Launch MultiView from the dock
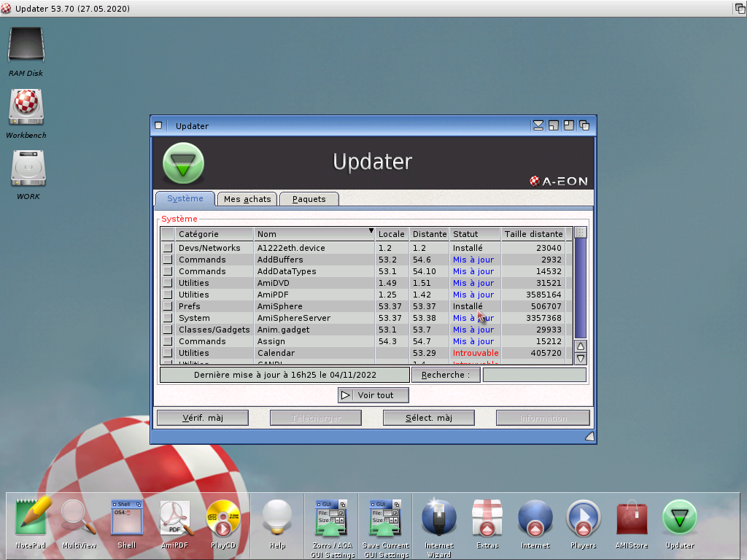Image resolution: width=747 pixels, height=560 pixels. [79, 517]
